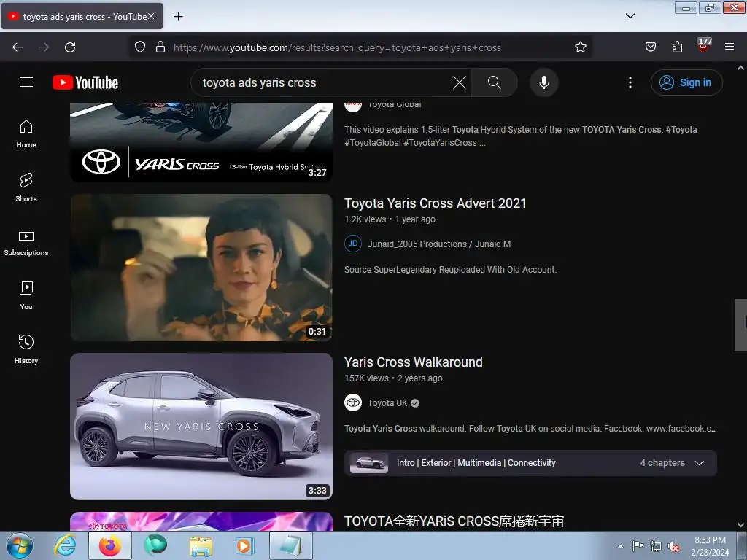
Task: Click the Action Center flag tray icon
Action: point(638,546)
